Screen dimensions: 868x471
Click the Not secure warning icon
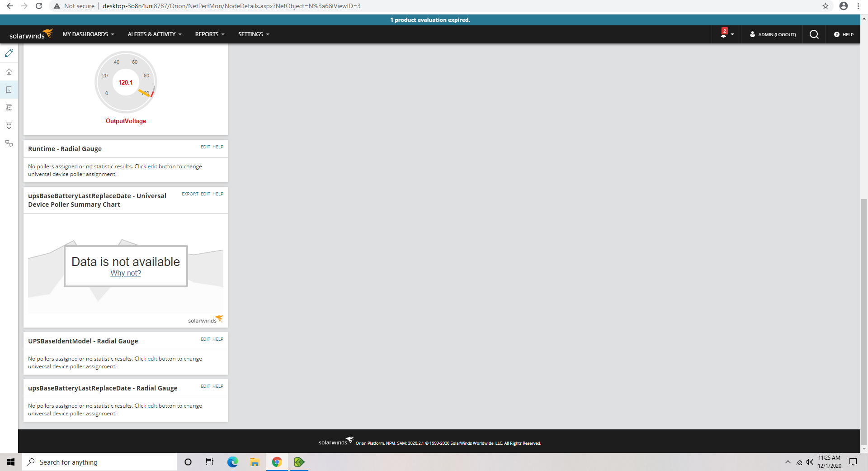click(57, 6)
